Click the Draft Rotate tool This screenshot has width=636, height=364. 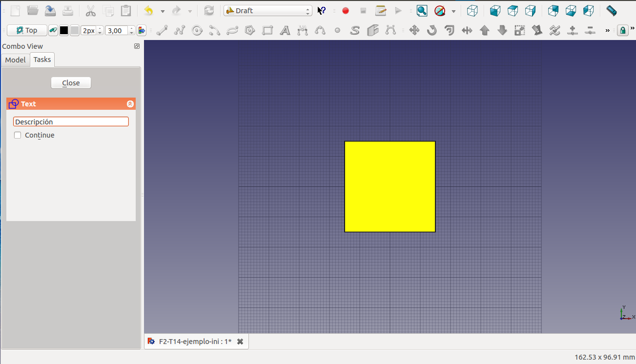pos(431,31)
